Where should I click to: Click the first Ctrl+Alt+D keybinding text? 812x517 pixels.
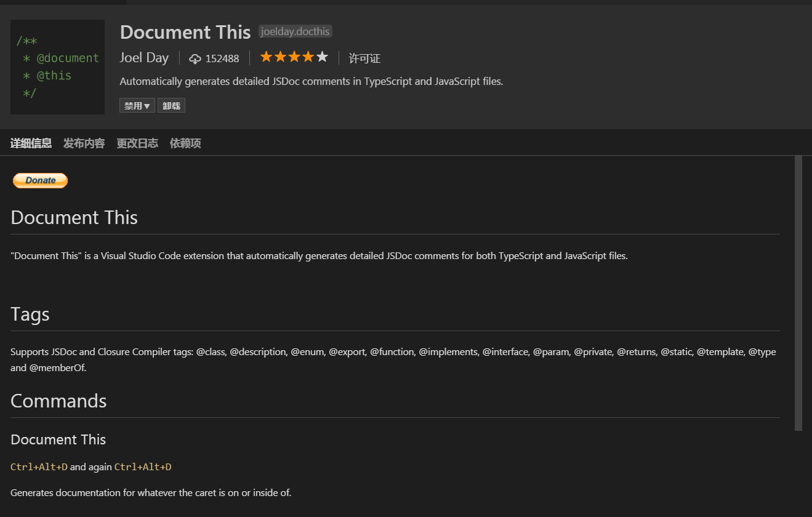pyautogui.click(x=39, y=467)
